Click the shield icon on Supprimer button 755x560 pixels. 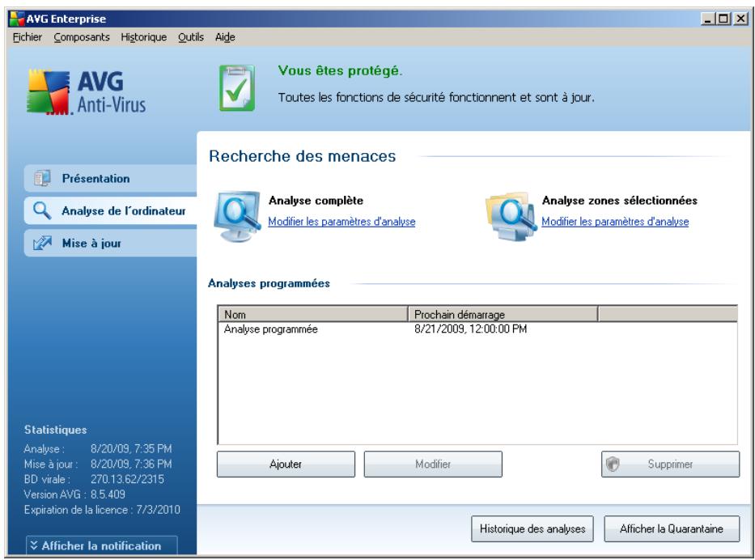click(613, 465)
